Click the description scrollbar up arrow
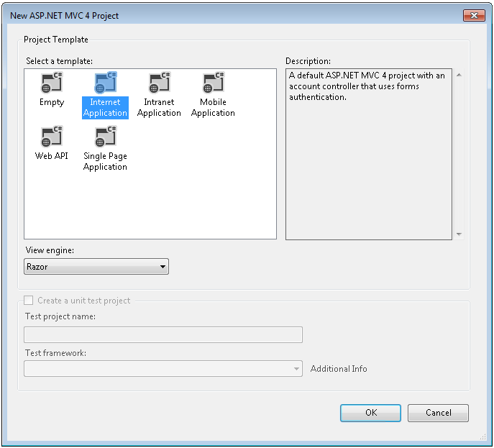494x448 pixels. (459, 75)
